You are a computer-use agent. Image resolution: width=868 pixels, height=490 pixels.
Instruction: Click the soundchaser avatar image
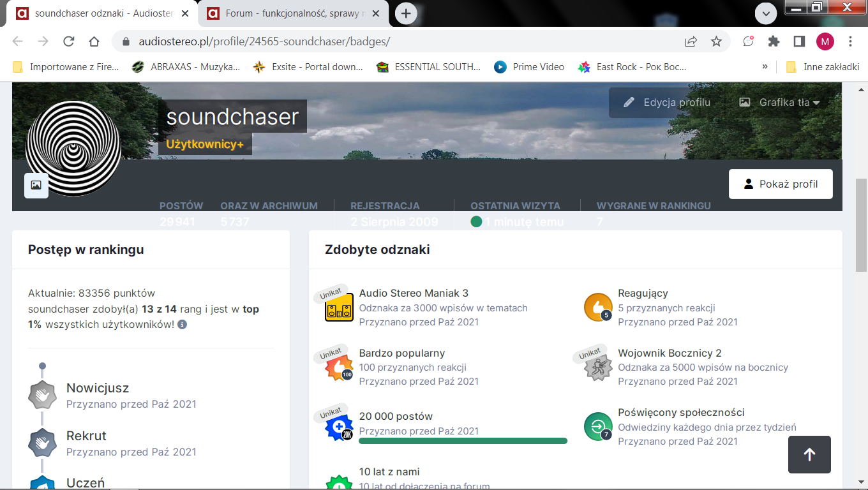click(73, 148)
